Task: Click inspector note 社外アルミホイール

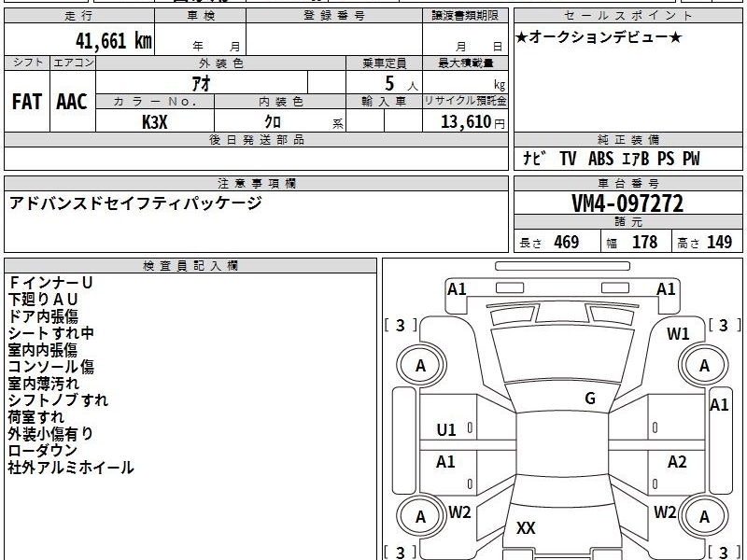Action: click(x=71, y=468)
